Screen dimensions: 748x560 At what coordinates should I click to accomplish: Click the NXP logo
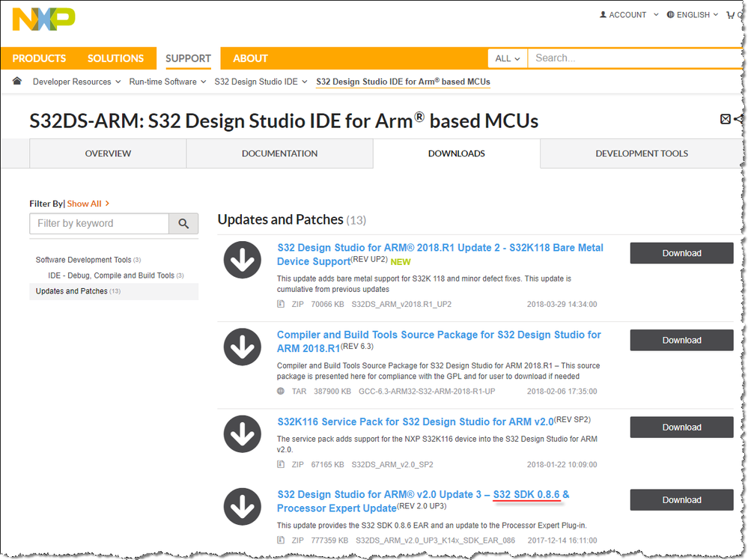point(43,19)
